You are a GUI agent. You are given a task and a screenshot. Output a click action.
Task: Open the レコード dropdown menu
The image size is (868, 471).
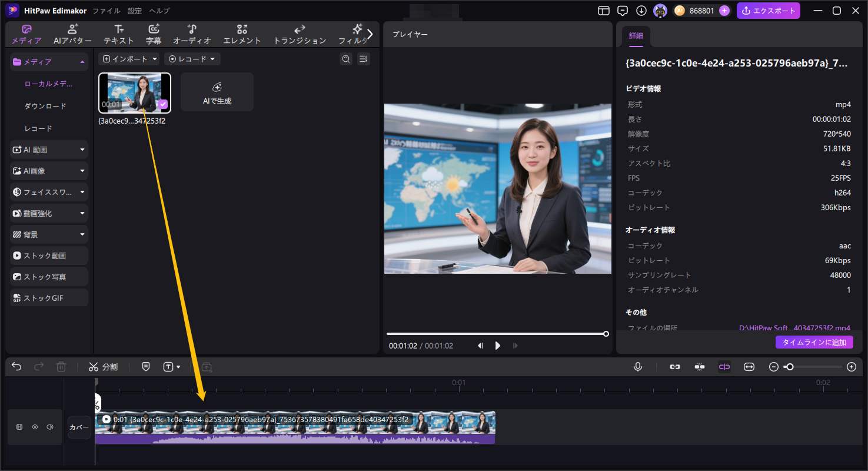pyautogui.click(x=192, y=59)
